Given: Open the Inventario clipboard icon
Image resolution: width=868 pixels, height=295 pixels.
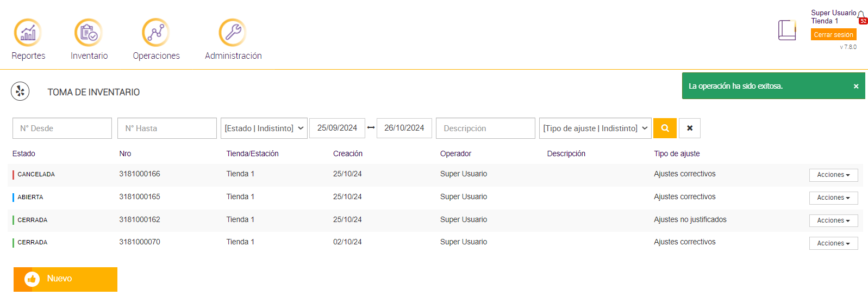Looking at the screenshot, I should [89, 33].
